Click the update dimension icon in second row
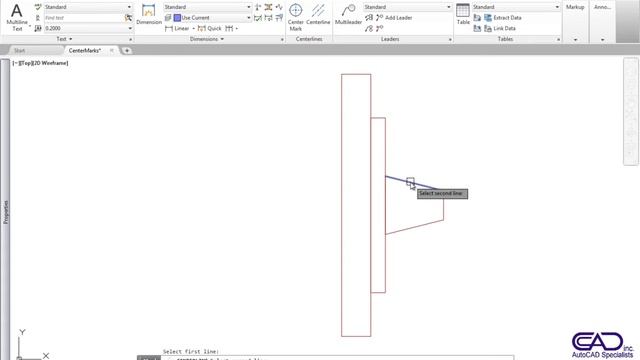Image resolution: width=640 pixels, height=360 pixels. pos(268,18)
